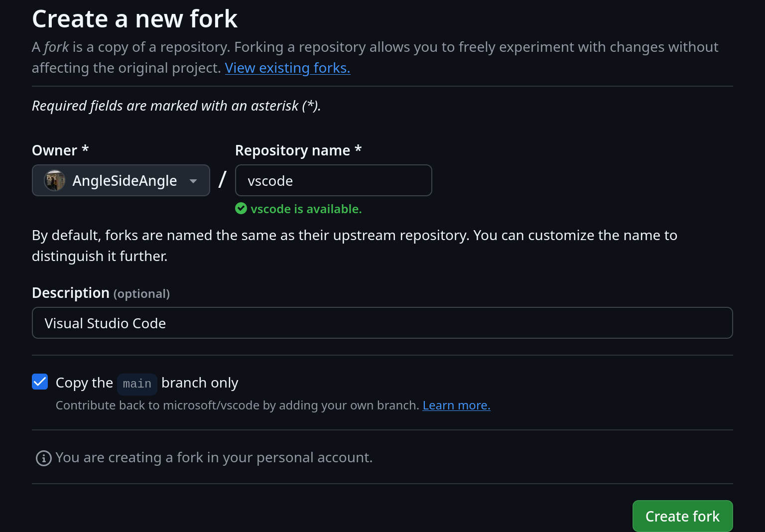This screenshot has height=532, width=765.
Task: Click the 'main' branch label
Action: (137, 384)
